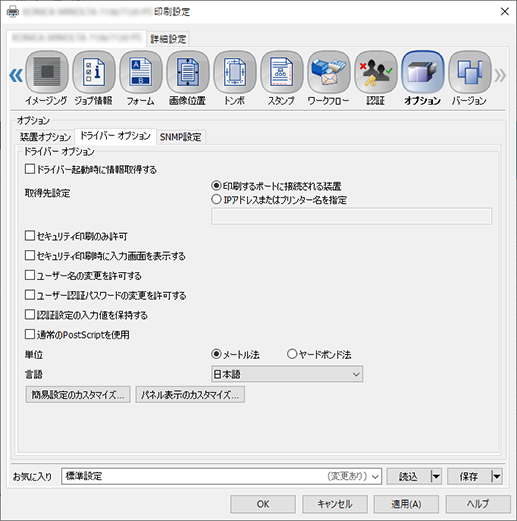This screenshot has width=517, height=521.
Task: Switch to the SNMP設定 tab
Action: 180,137
